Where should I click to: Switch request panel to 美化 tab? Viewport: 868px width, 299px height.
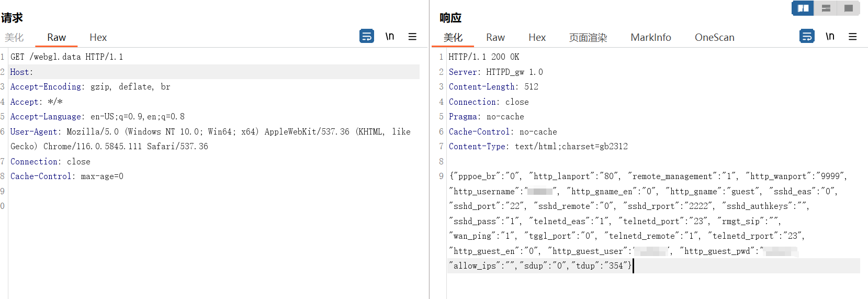pos(14,37)
